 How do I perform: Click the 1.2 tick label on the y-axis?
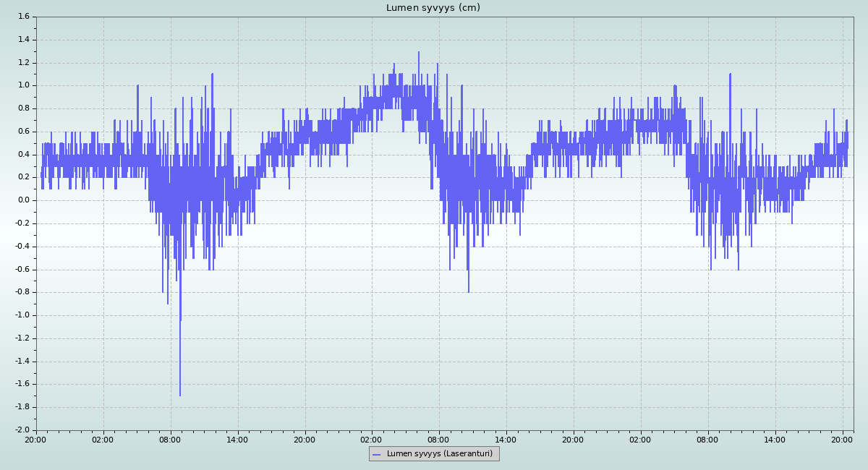coord(23,62)
